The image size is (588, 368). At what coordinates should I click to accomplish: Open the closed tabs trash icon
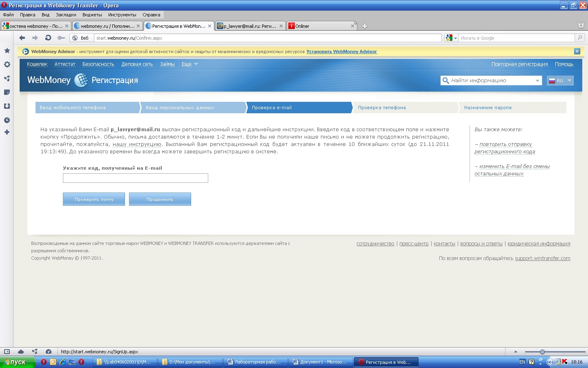[x=581, y=25]
